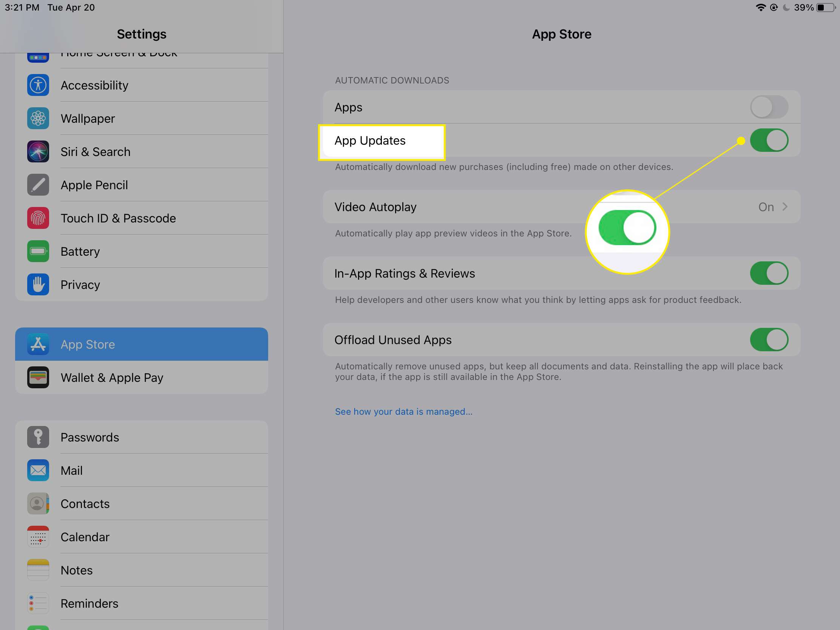
Task: Toggle the App Updates switch
Action: [x=769, y=140]
